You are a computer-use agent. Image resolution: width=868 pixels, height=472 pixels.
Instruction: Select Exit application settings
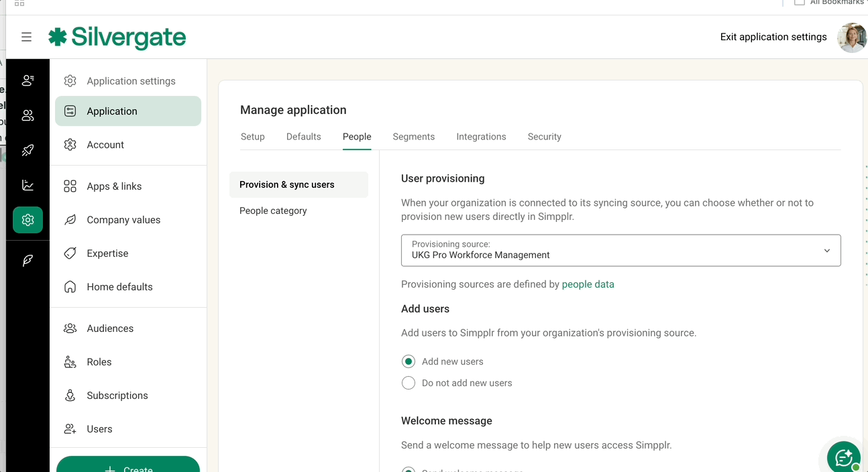click(x=773, y=37)
